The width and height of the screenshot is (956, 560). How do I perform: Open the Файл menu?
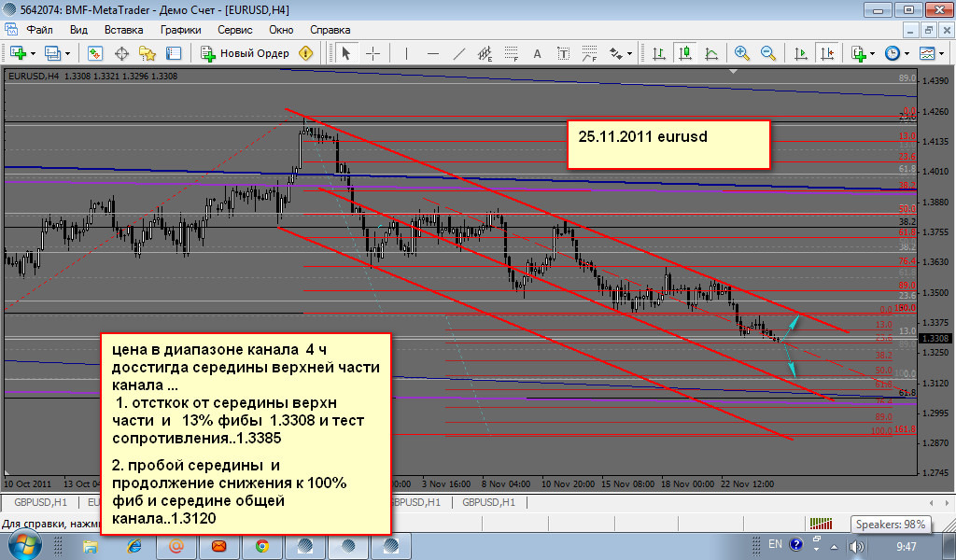pyautogui.click(x=39, y=30)
